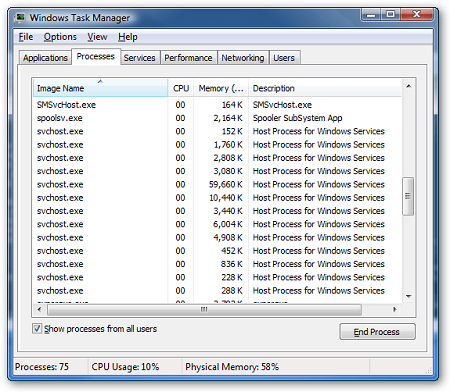The image size is (450, 392).
Task: Click the vertical scrollbar thumb
Action: (x=408, y=196)
